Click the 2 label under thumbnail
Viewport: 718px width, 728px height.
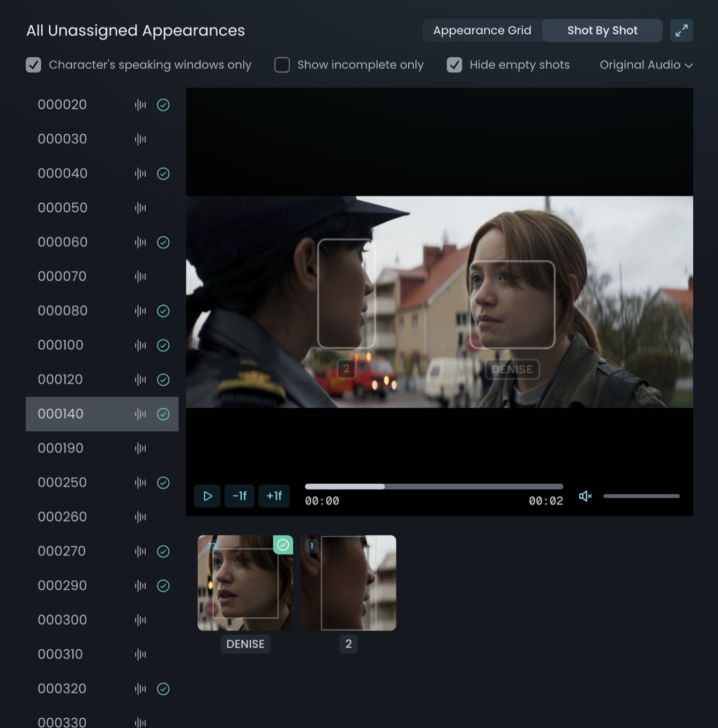(x=348, y=644)
